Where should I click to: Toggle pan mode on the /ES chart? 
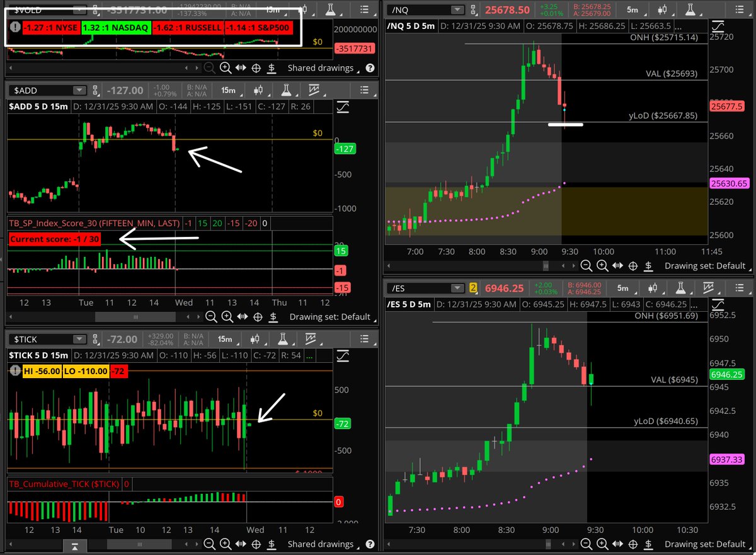tap(617, 544)
